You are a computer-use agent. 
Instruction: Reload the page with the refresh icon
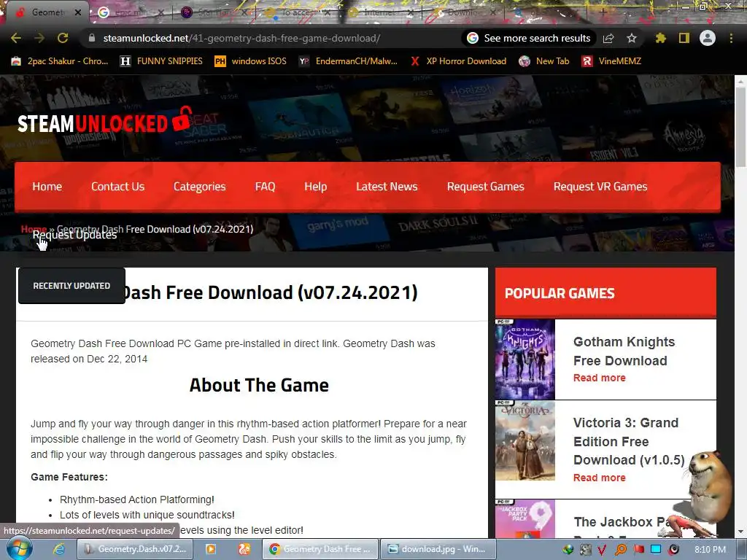(63, 38)
